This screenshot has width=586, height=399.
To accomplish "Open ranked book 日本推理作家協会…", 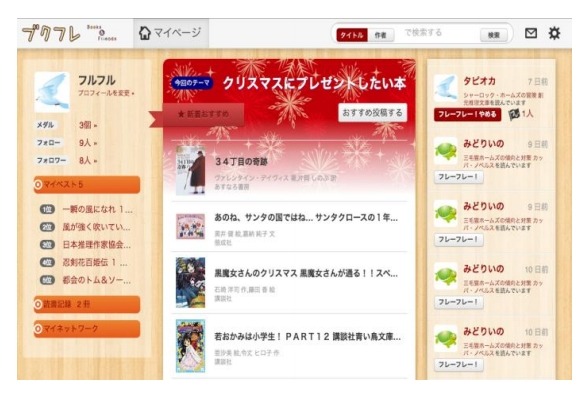I will [97, 245].
